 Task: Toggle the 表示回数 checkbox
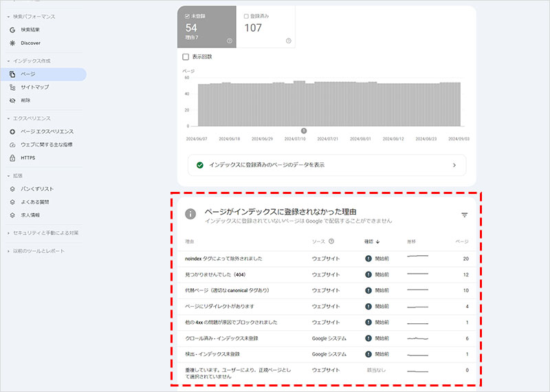click(186, 57)
